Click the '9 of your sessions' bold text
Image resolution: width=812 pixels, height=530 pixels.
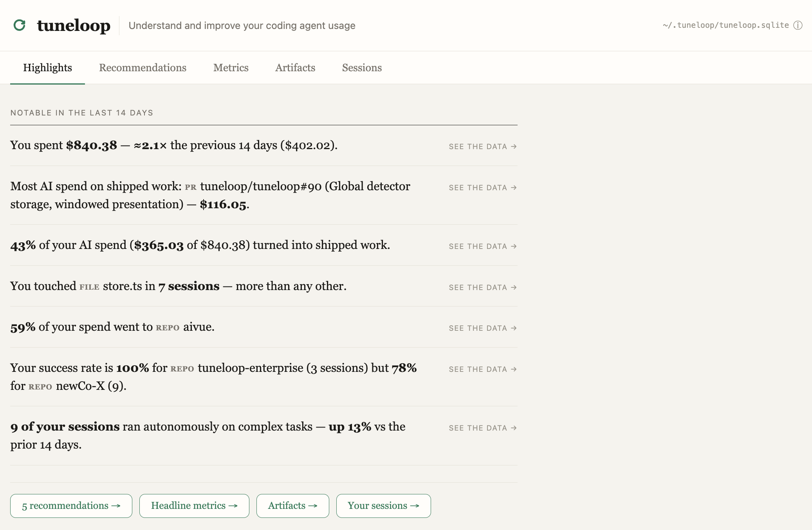(x=65, y=427)
